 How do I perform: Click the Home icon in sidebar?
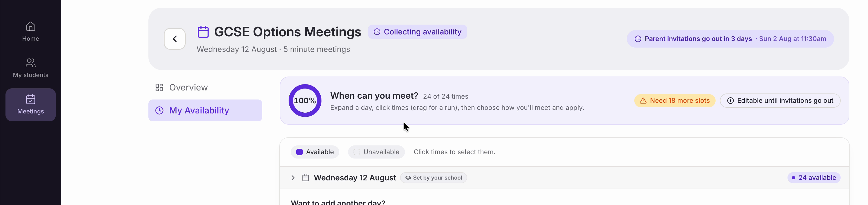(31, 26)
